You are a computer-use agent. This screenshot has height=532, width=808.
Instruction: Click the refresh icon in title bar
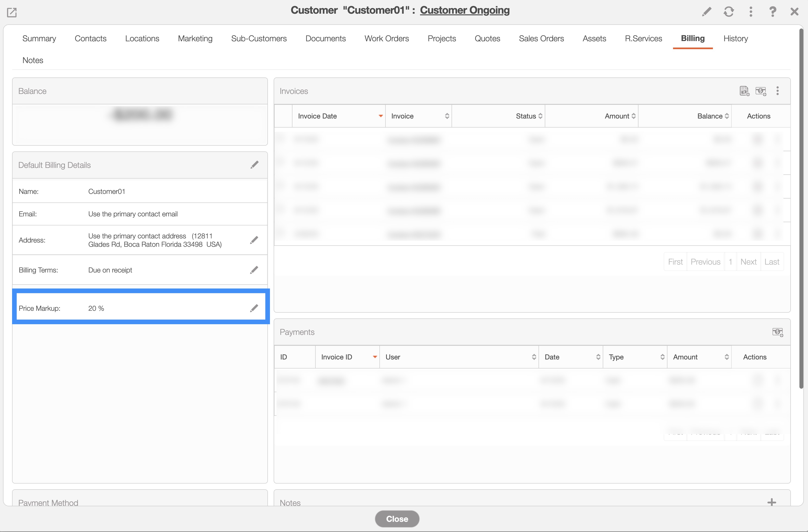pyautogui.click(x=728, y=12)
